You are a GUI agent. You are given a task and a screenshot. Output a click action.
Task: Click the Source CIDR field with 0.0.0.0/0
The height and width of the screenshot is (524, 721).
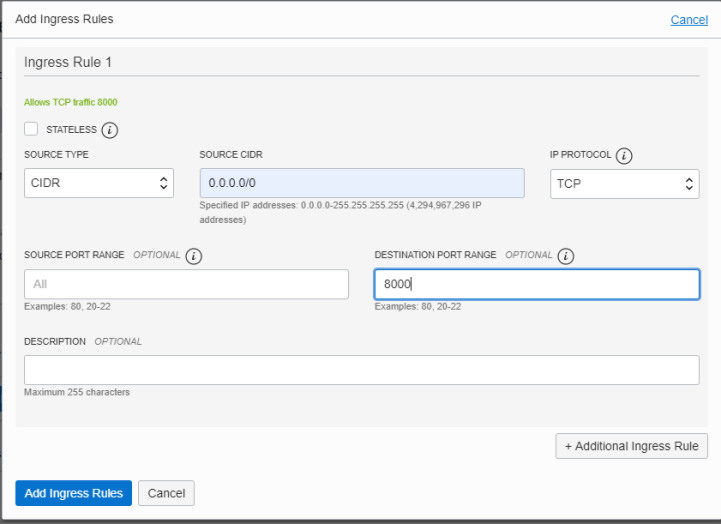click(361, 183)
